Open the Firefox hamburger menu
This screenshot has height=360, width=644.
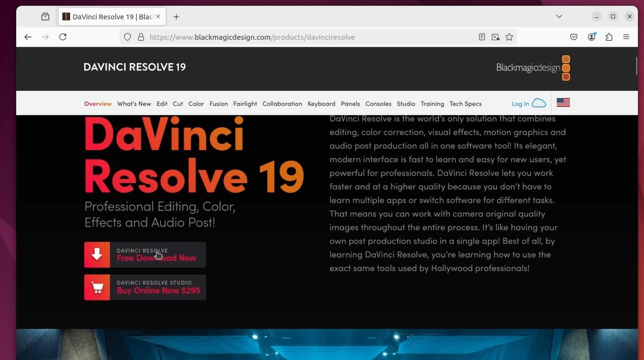[626, 37]
